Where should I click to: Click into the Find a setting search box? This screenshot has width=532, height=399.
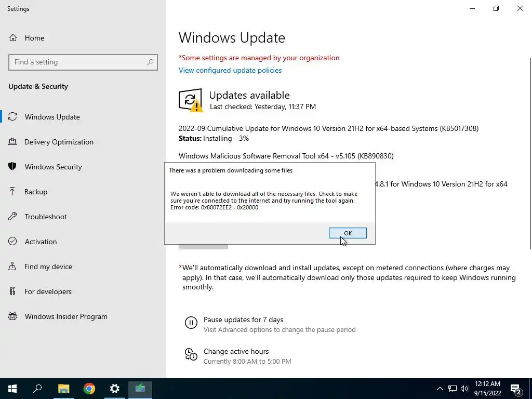(x=83, y=62)
